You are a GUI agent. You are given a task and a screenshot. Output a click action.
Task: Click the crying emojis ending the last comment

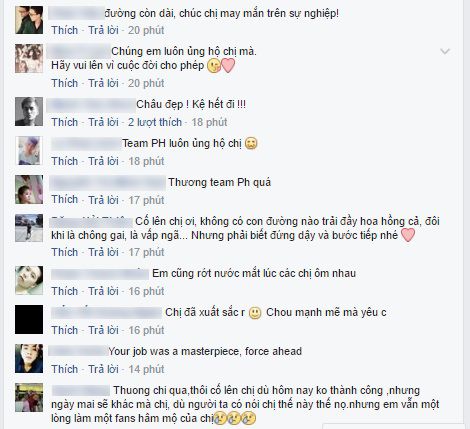[235, 418]
